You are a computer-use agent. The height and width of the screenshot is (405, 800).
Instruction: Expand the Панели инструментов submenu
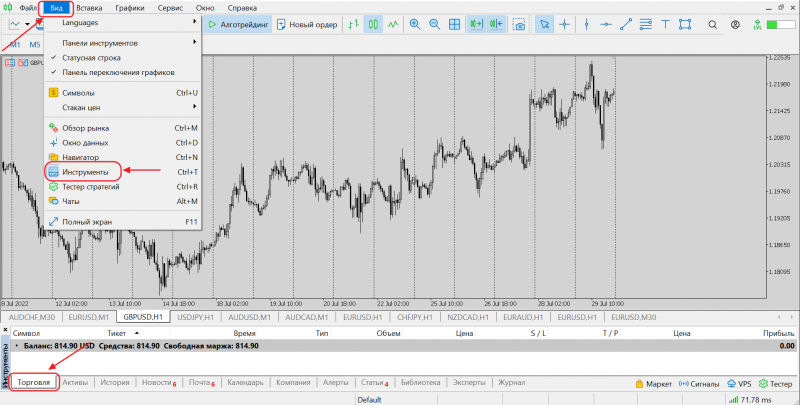[x=123, y=43]
